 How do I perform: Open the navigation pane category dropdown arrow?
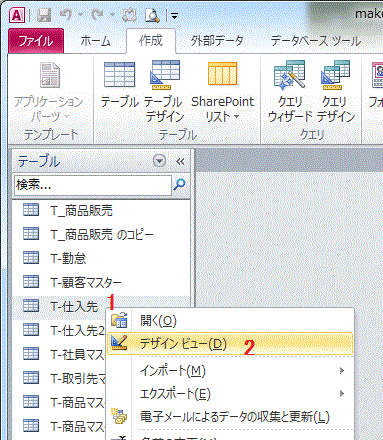(x=159, y=161)
